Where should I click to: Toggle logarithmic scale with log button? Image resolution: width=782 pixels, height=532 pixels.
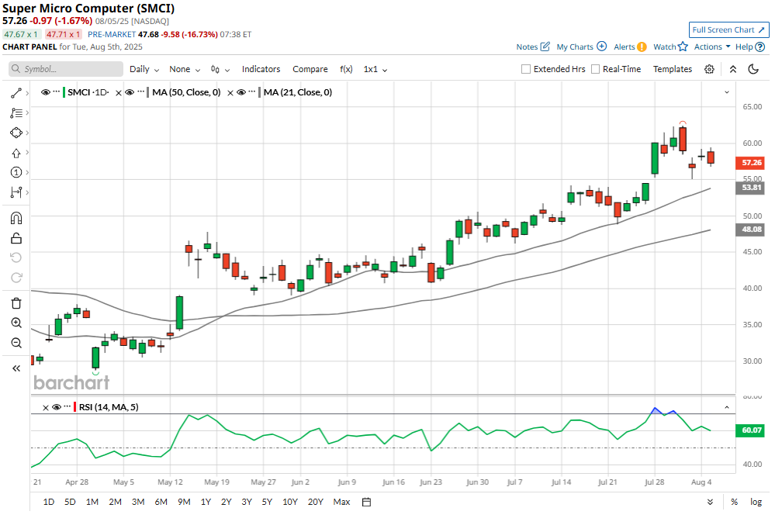point(756,502)
